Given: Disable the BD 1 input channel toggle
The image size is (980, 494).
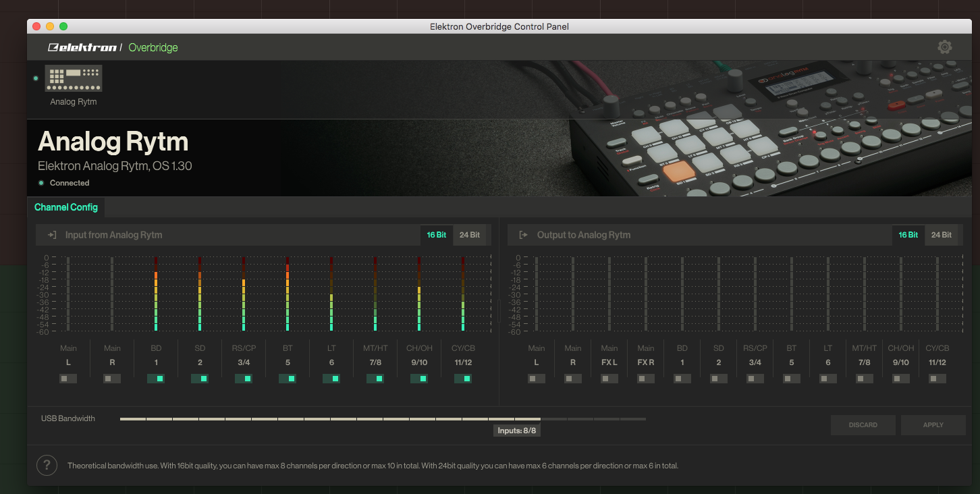Looking at the screenshot, I should click(156, 379).
